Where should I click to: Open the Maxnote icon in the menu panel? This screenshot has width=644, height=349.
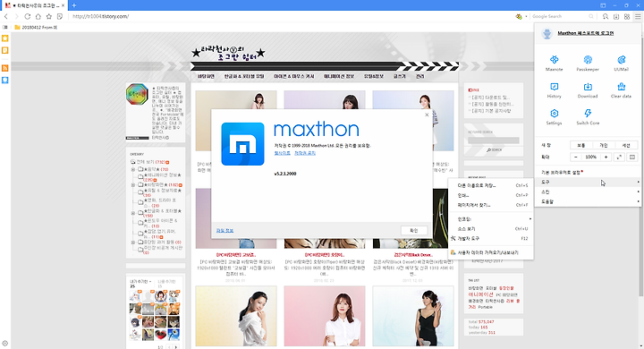(x=554, y=60)
